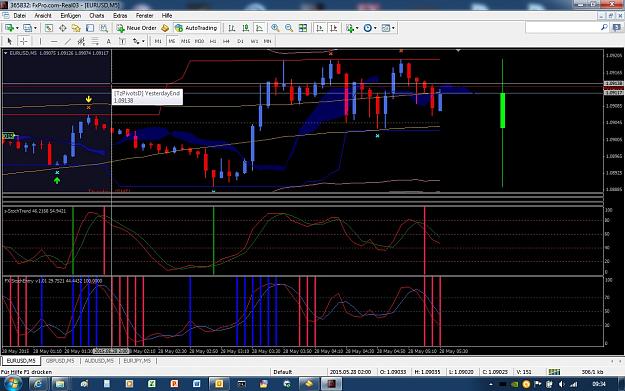
Task: Open the Navigator folder-star icon
Action: point(76,28)
